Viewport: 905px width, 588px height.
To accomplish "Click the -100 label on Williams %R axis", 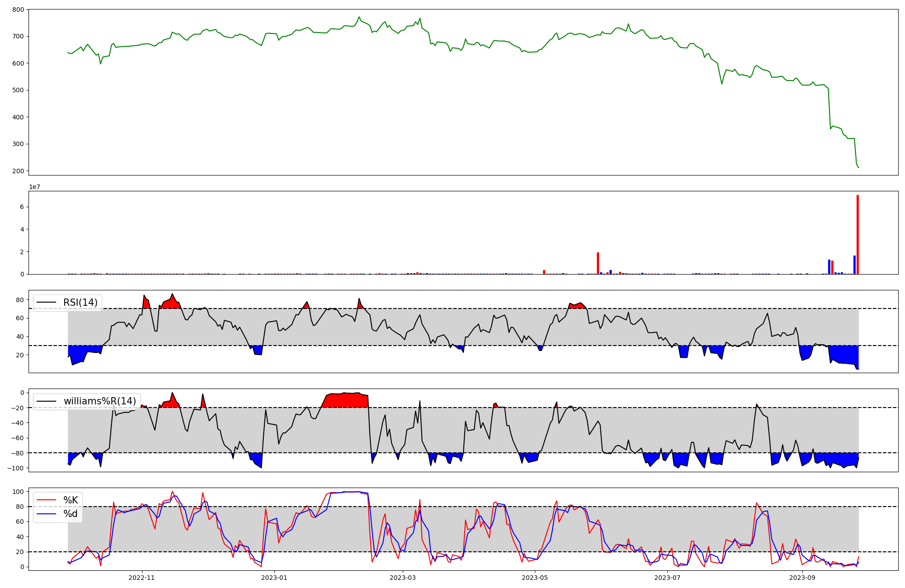I will point(15,468).
